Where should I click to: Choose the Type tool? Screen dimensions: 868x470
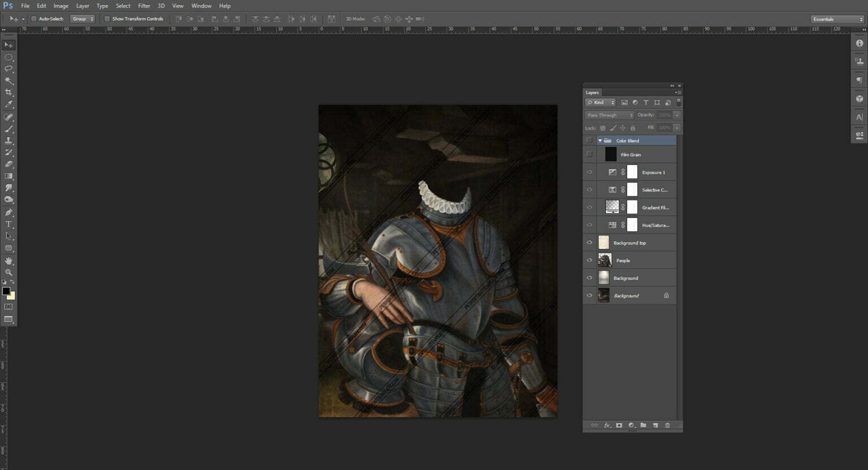pos(8,224)
